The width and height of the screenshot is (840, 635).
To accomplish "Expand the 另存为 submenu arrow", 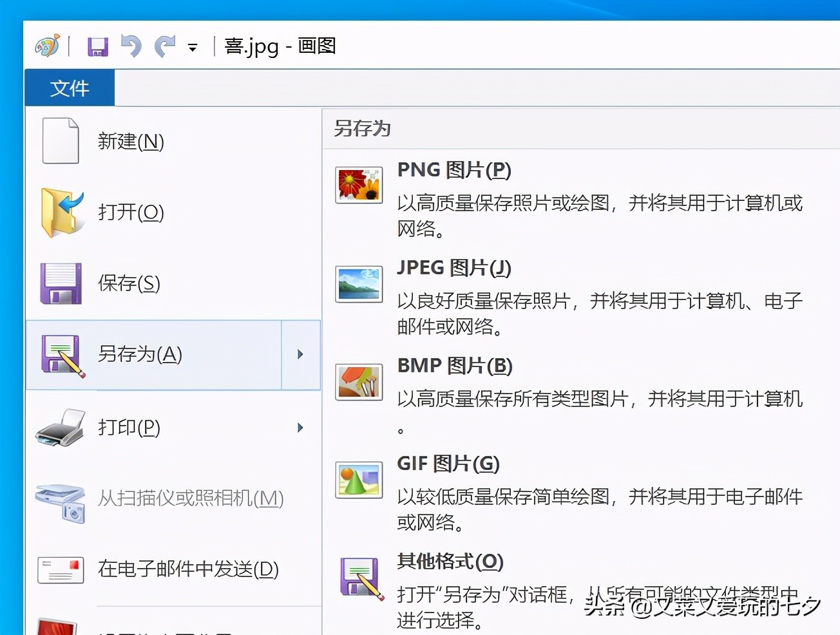I will coord(300,354).
